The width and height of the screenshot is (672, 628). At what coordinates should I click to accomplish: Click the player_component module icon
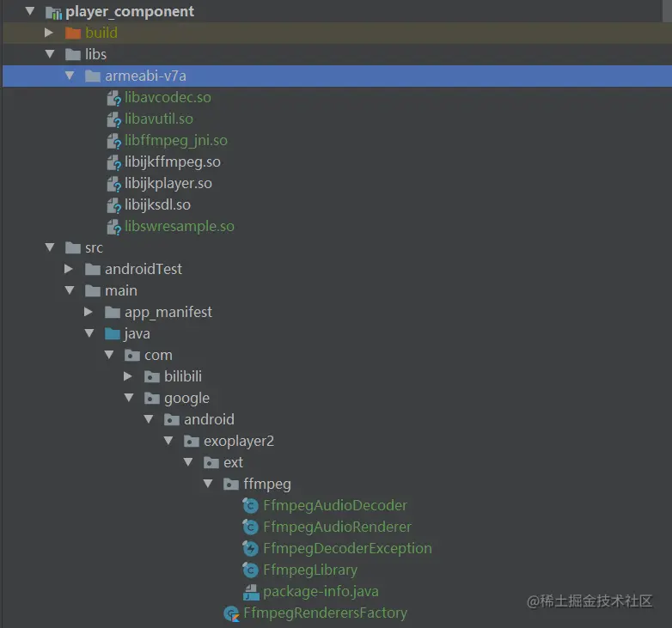[x=53, y=12]
